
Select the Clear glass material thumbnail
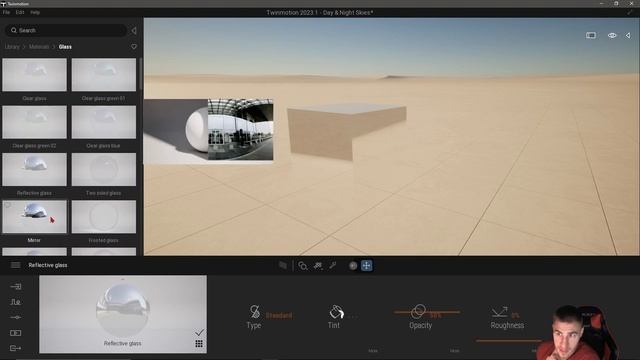(x=34, y=75)
